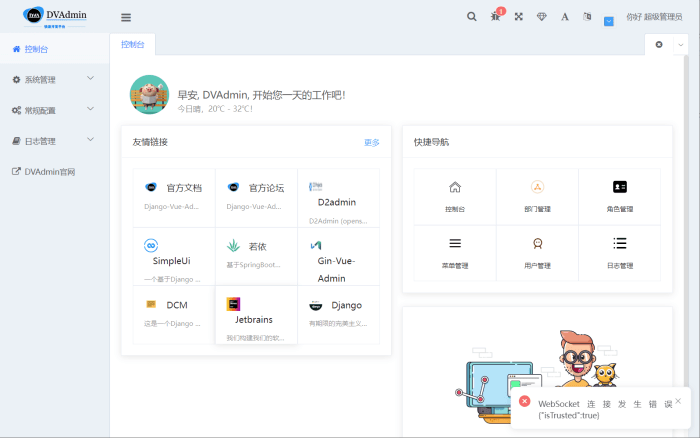Open the tab options dropdown chevron
The width and height of the screenshot is (700, 438).
pos(681,45)
